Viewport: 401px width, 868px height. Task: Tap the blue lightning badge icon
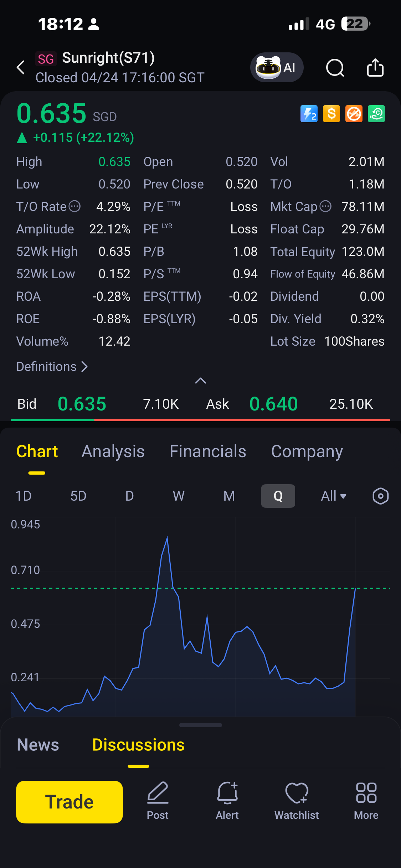309,114
